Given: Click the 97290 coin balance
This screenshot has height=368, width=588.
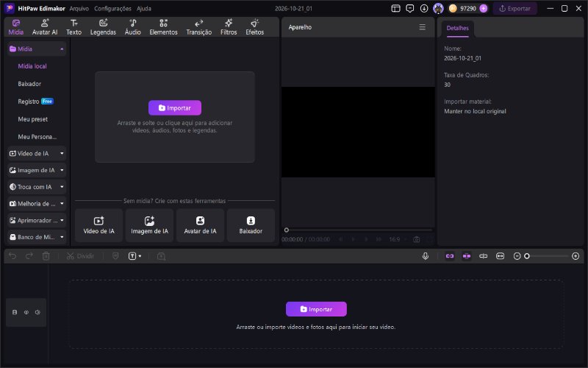Looking at the screenshot, I should 468,8.
